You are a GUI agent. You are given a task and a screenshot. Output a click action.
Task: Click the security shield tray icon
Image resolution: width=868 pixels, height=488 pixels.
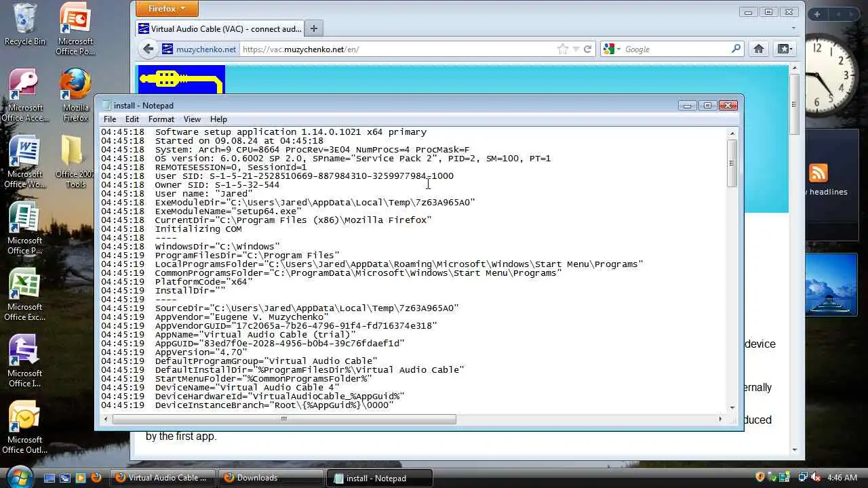coord(760,477)
